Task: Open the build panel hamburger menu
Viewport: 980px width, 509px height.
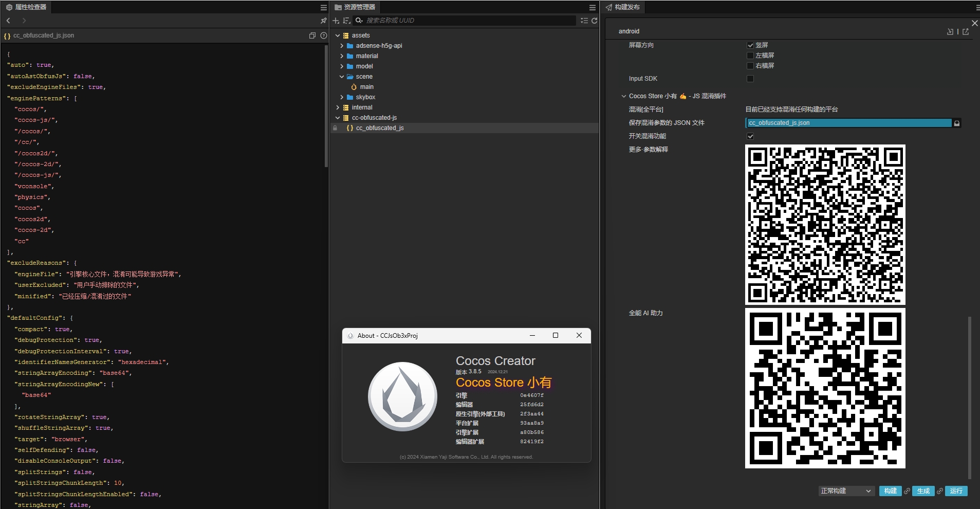Action: coord(977,8)
